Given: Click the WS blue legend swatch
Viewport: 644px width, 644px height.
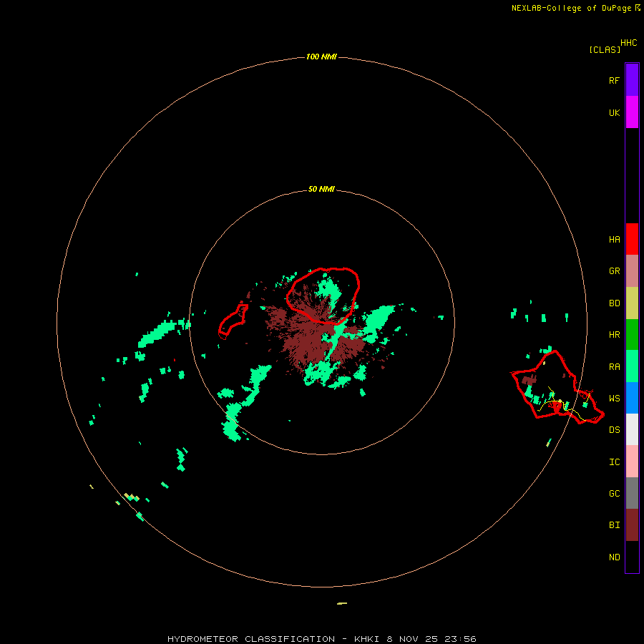Looking at the screenshot, I should (632, 398).
